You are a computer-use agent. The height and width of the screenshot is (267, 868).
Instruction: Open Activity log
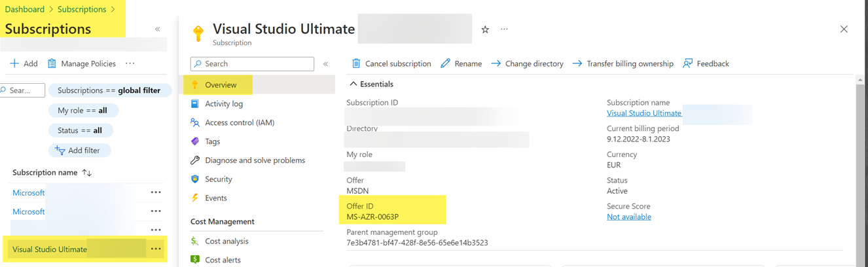pos(224,103)
